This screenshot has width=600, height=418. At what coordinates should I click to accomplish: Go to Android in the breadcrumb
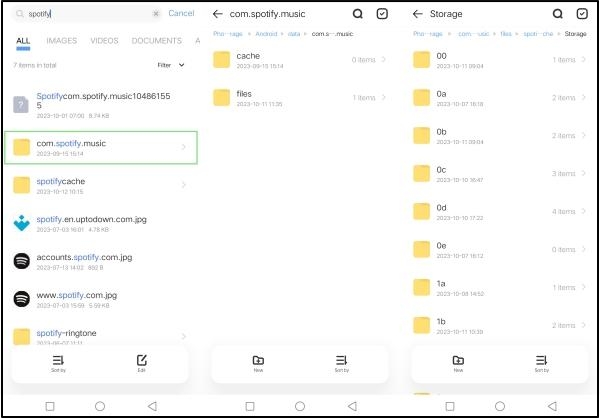tap(266, 34)
